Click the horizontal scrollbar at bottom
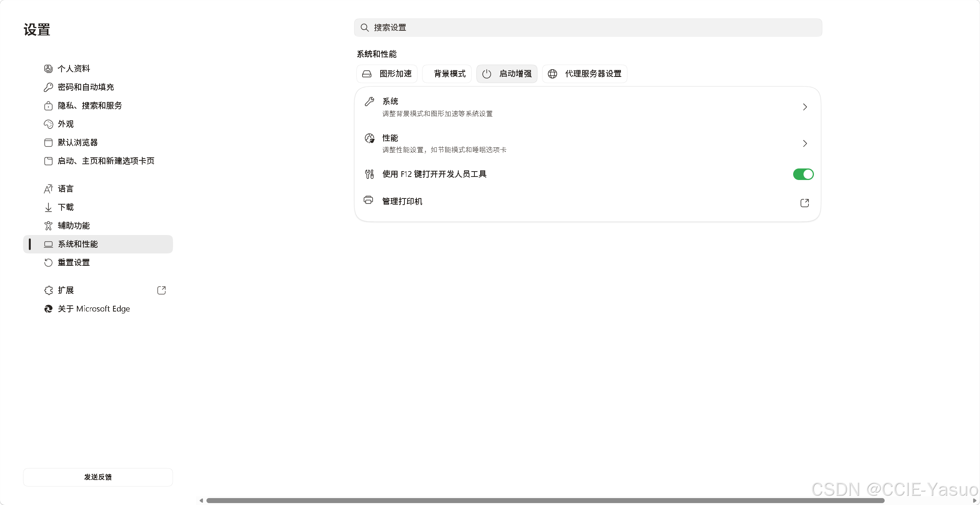Image resolution: width=980 pixels, height=505 pixels. [x=545, y=500]
